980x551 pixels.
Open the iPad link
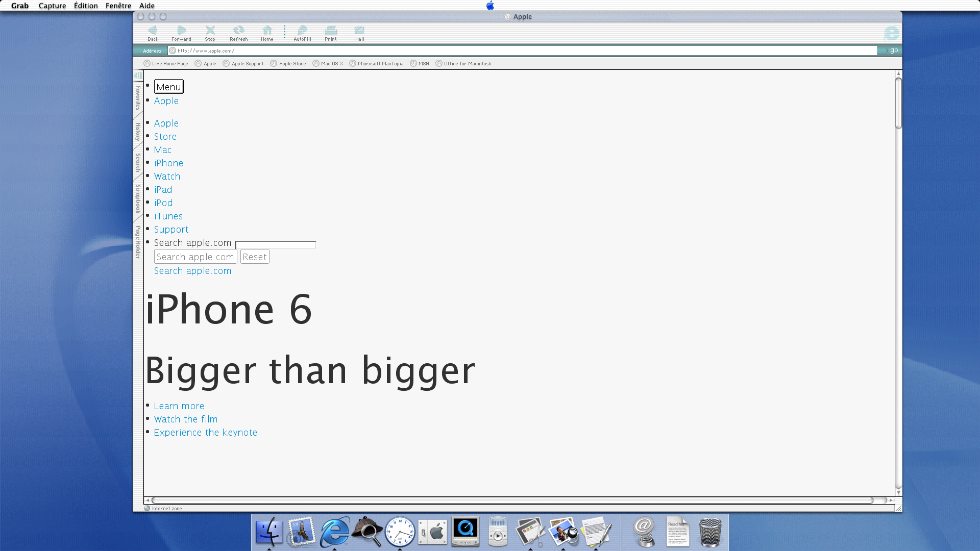coord(163,190)
